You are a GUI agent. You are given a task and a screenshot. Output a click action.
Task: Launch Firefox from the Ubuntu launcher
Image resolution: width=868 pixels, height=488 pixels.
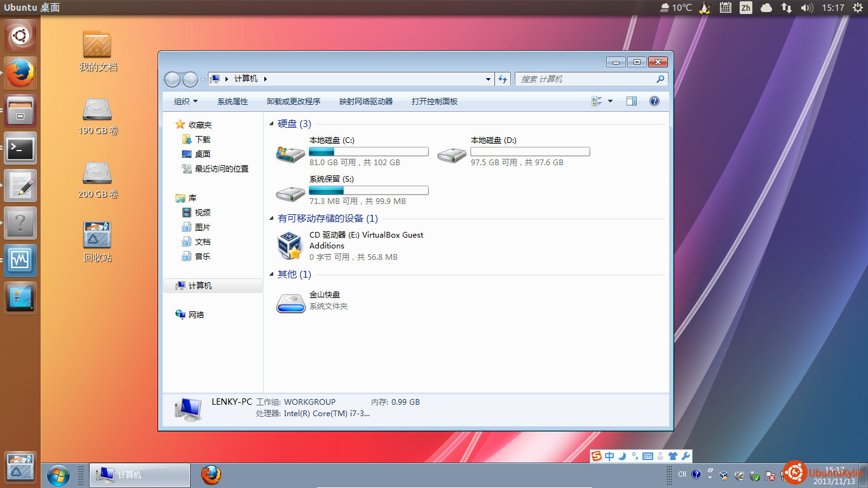pos(20,73)
